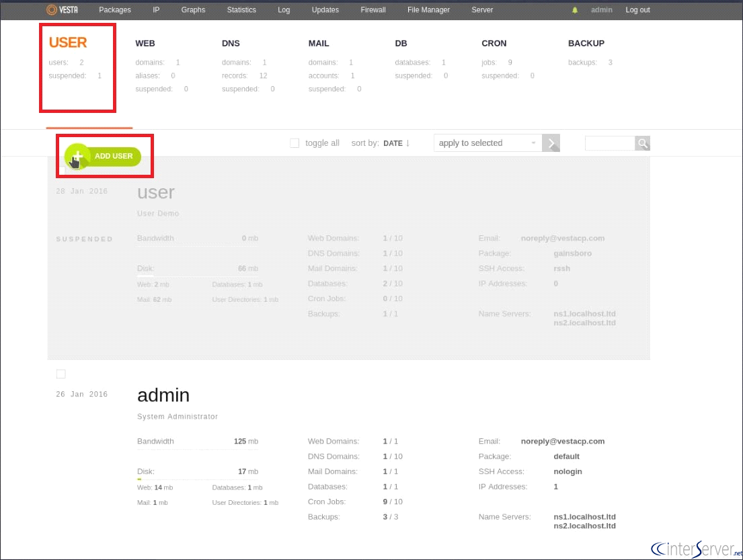Click the ADD USER button label

[114, 156]
